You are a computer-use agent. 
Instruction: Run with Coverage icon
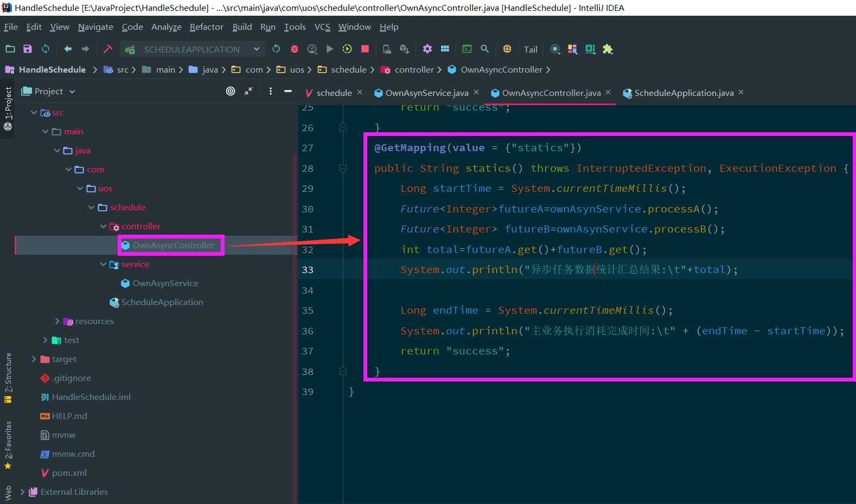click(x=312, y=49)
